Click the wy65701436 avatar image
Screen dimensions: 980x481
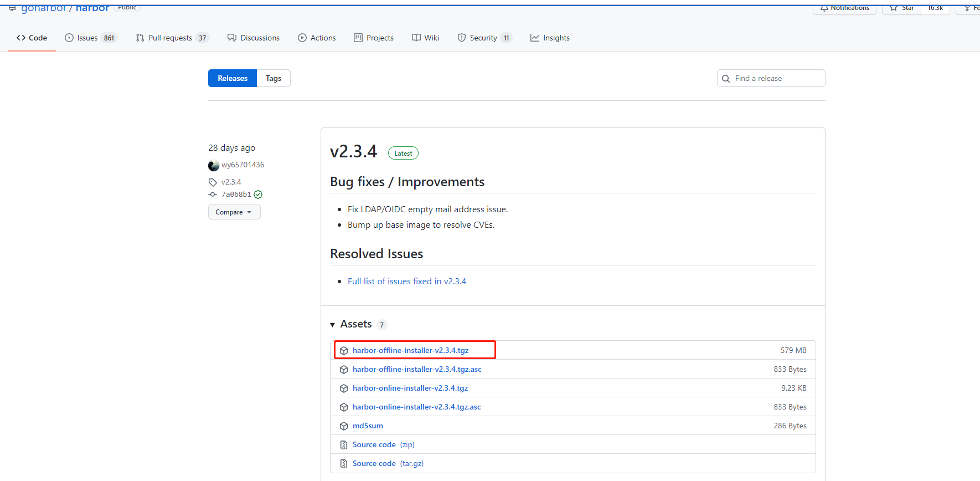(214, 165)
